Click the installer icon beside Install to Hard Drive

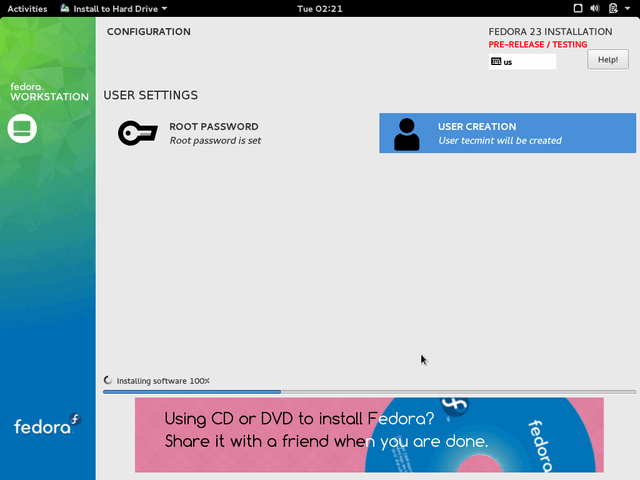click(x=65, y=8)
